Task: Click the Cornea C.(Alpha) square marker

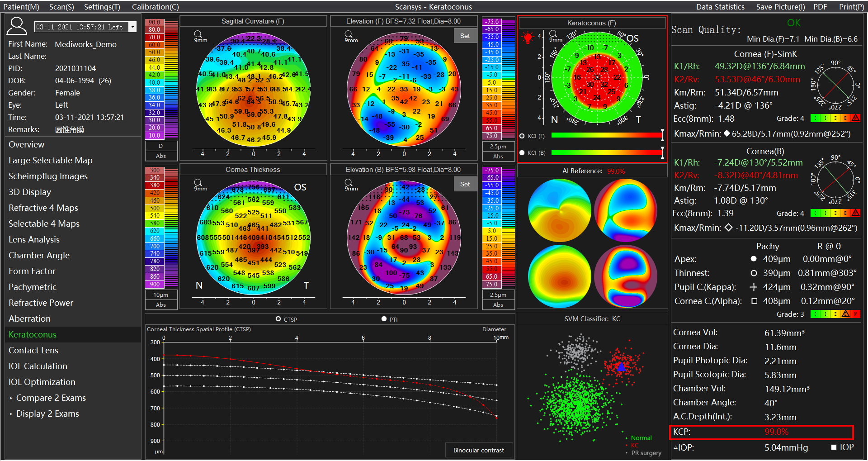Action: click(754, 301)
